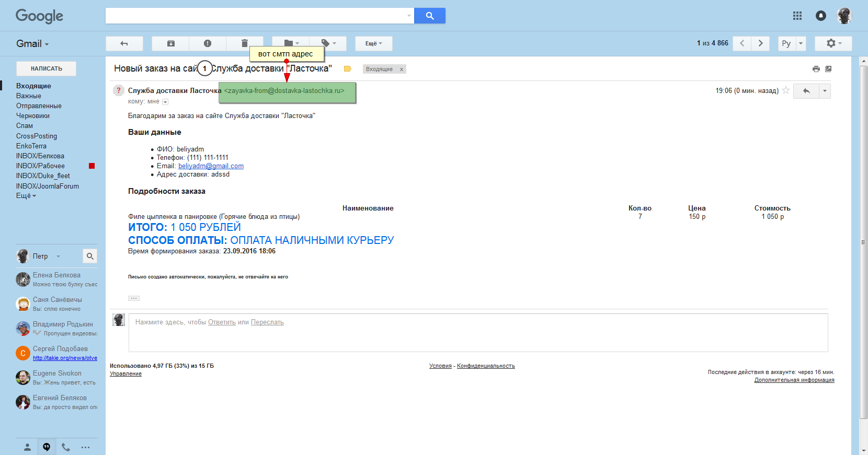Viewport: 868px width, 455px height.
Task: Open the Входящие folder
Action: click(33, 86)
